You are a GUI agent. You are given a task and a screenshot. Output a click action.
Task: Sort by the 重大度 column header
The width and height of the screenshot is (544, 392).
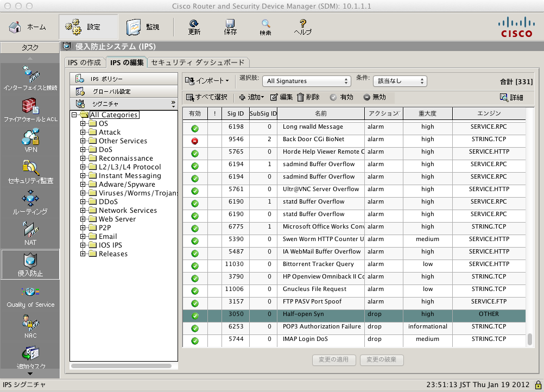[x=427, y=113]
